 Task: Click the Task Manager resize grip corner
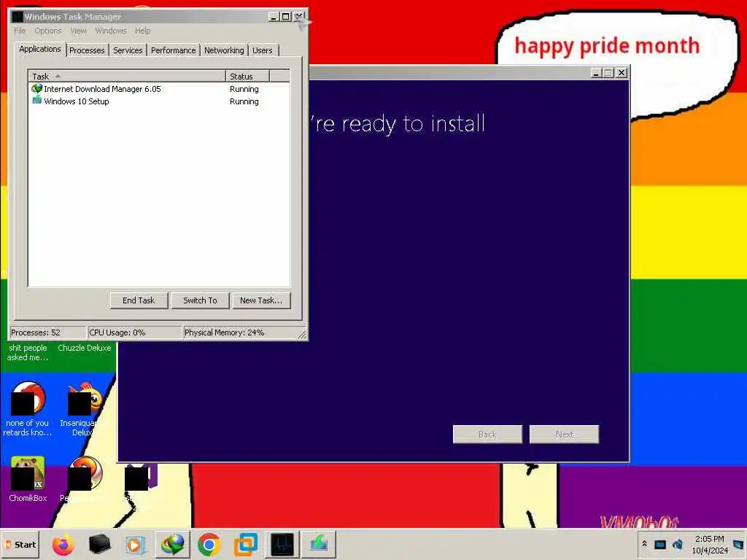click(x=302, y=334)
